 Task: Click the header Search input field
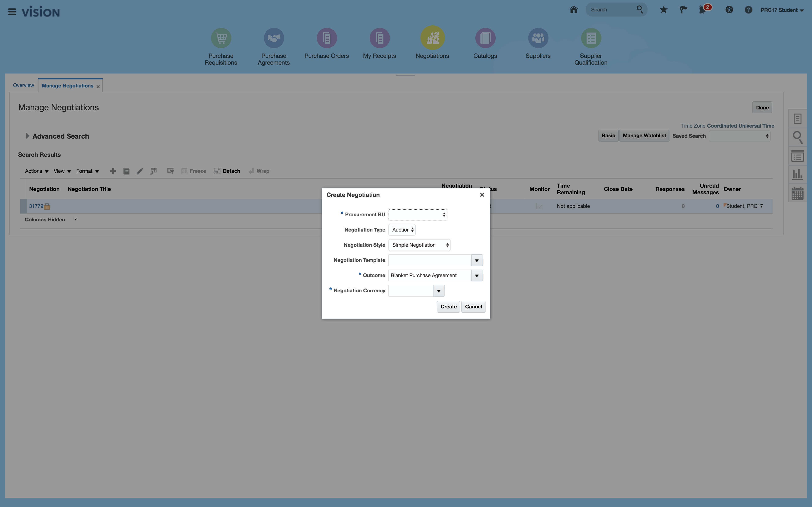tap(611, 10)
